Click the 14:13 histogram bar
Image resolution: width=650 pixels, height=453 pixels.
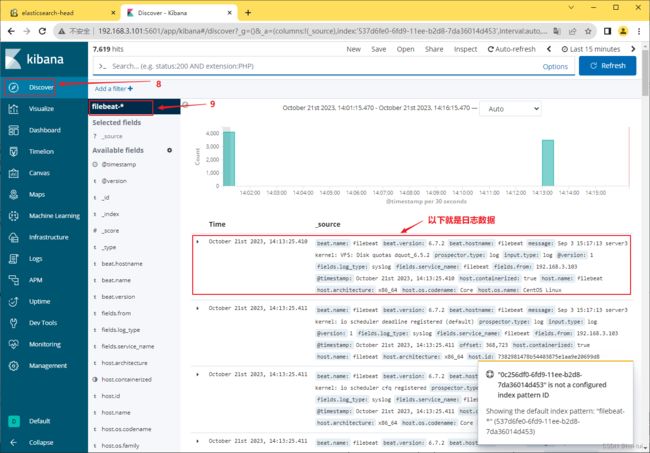(548, 163)
